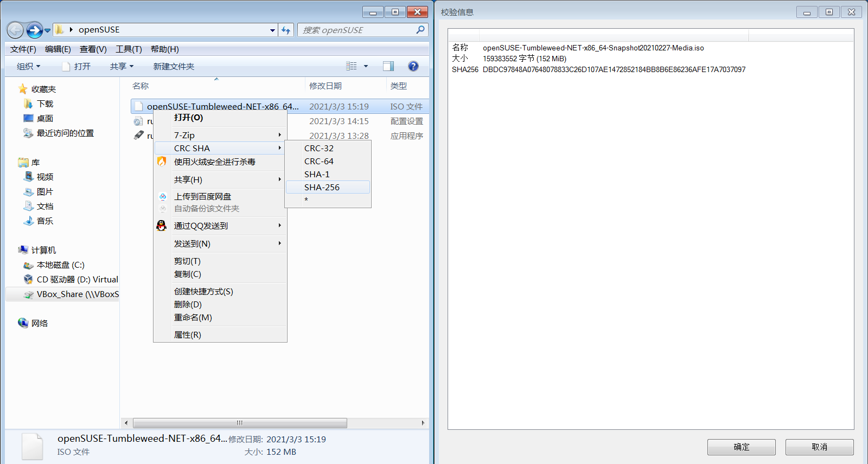The width and height of the screenshot is (868, 464).
Task: Toggle the preview pane icon
Action: [388, 66]
